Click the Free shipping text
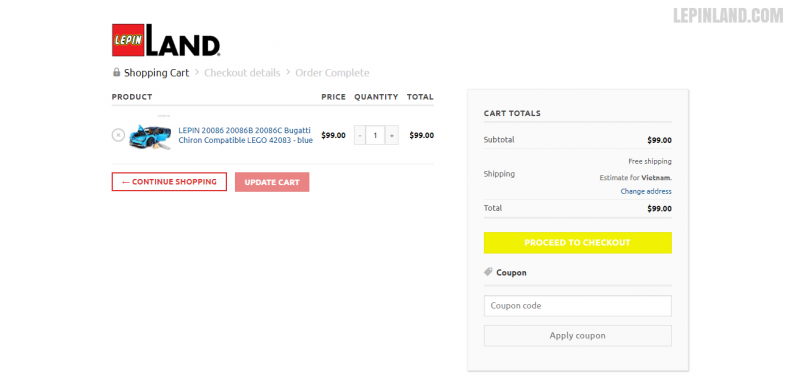Image resolution: width=800 pixels, height=383 pixels. tap(650, 161)
